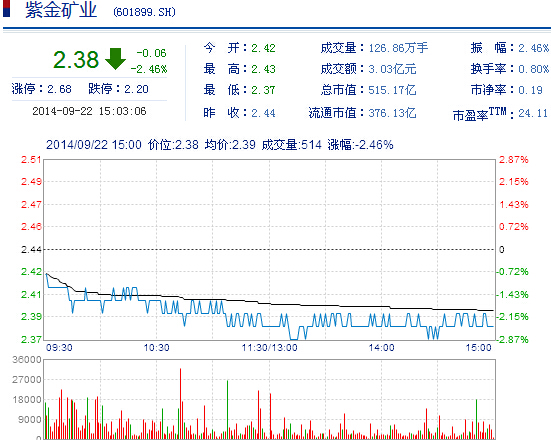Click the -1.43% green axis label
551x440 pixels.
pos(512,294)
